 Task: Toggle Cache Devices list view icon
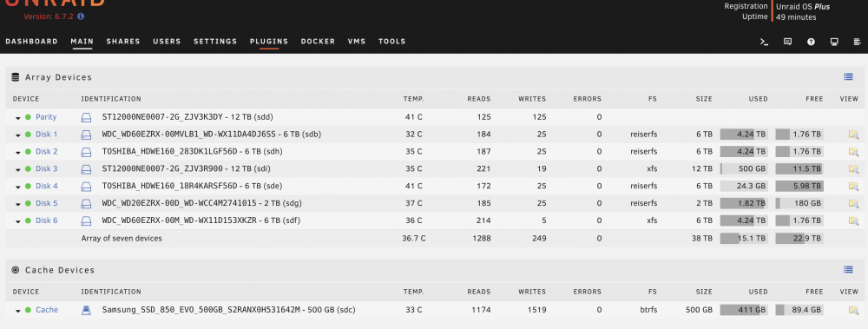848,270
